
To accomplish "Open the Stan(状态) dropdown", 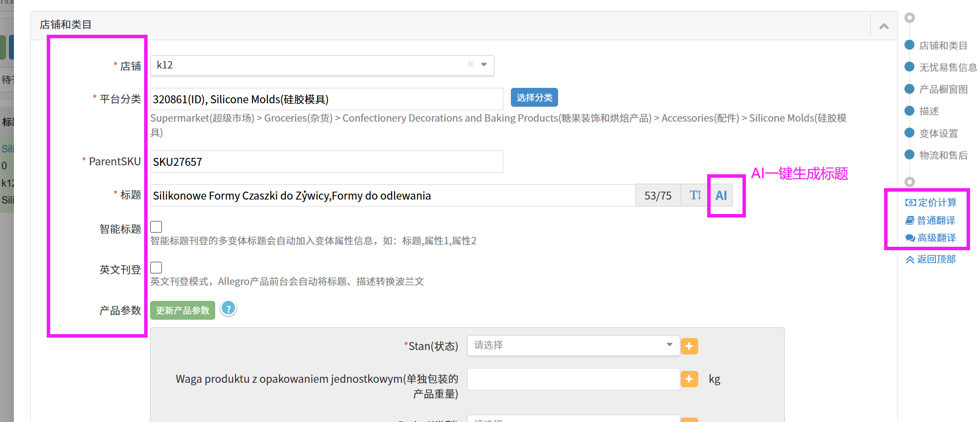I will point(572,346).
